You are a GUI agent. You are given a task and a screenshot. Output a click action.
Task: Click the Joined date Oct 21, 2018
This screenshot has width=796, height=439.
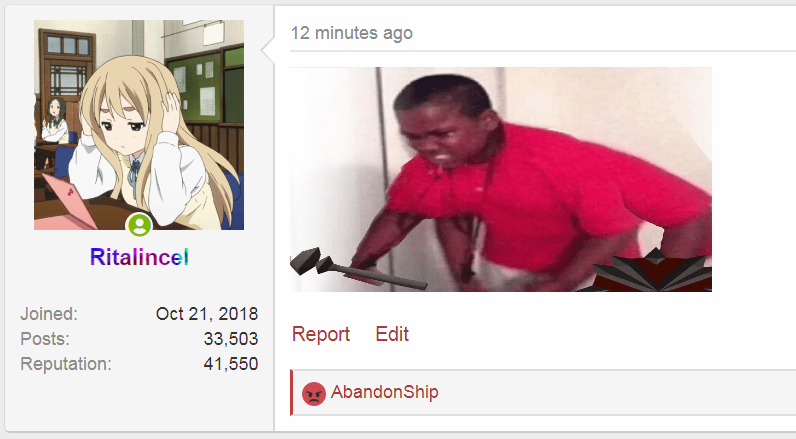click(207, 314)
